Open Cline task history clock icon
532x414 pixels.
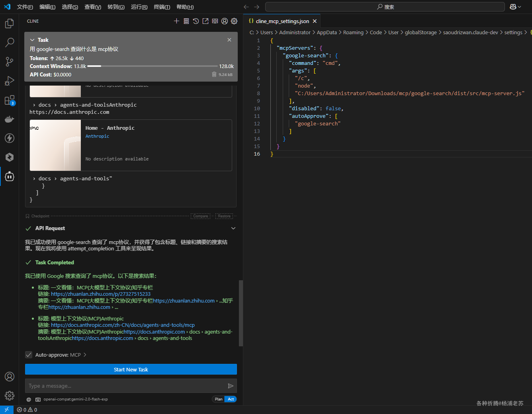[x=196, y=21]
